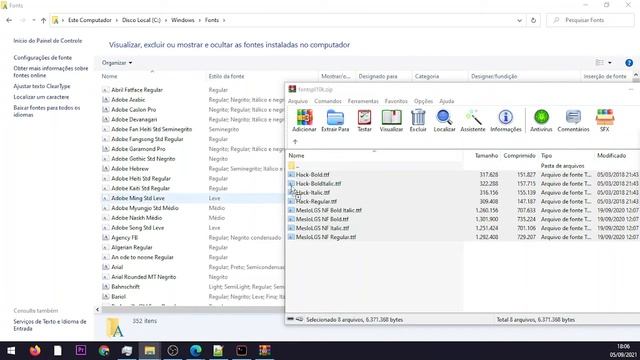Open Premiere Pro from the taskbar

81,351
